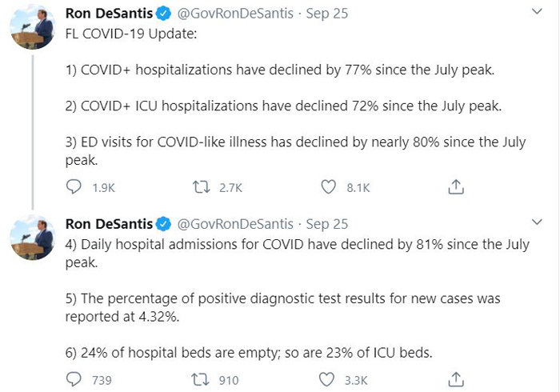Click the profile avatar on the first tweet
The height and width of the screenshot is (392, 560).
click(x=32, y=26)
